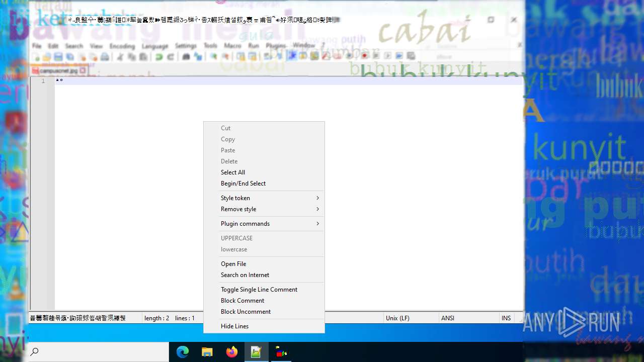644x362 pixels.
Task: Open the Edit menu
Action: pyautogui.click(x=53, y=46)
